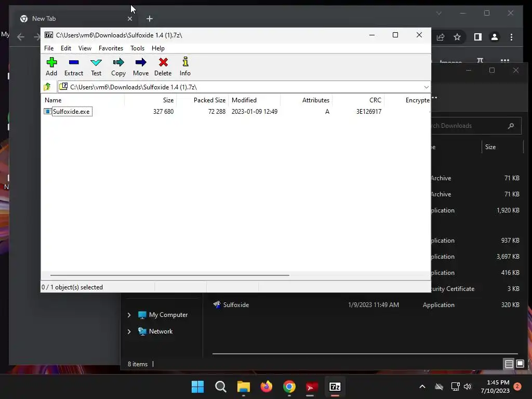Click the 7-Zip horizontal scrollbar

point(170,275)
